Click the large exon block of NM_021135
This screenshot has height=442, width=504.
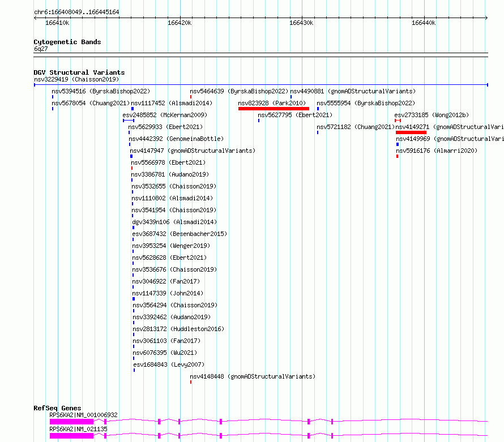point(72,436)
